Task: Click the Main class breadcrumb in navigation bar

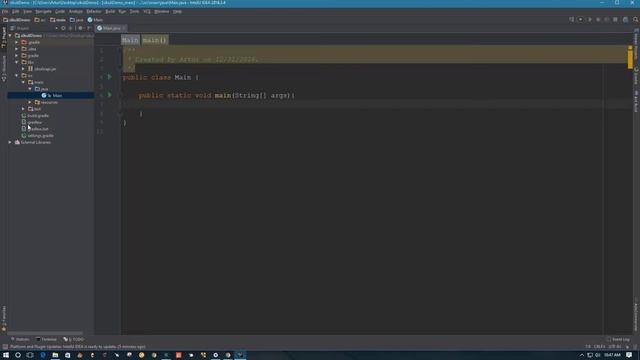Action: click(x=95, y=20)
